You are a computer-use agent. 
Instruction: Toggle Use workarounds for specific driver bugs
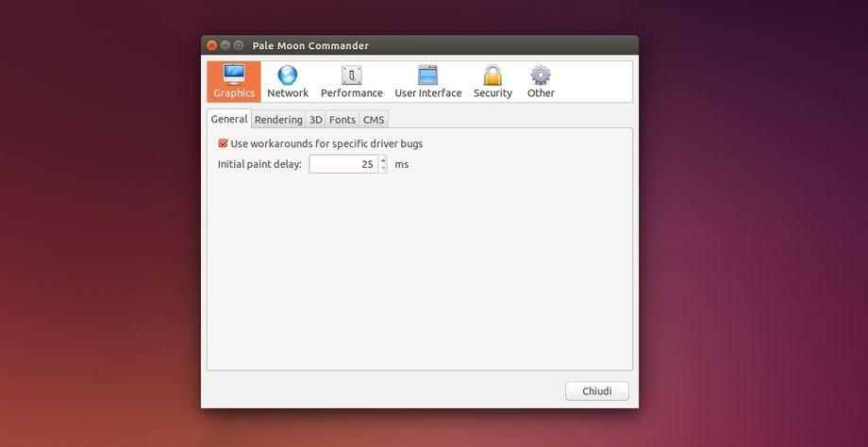tap(223, 144)
